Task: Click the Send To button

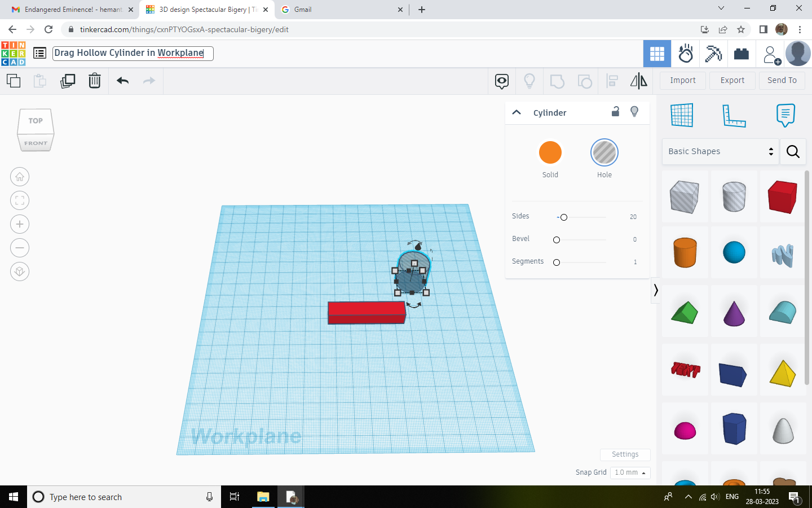Action: click(x=782, y=80)
